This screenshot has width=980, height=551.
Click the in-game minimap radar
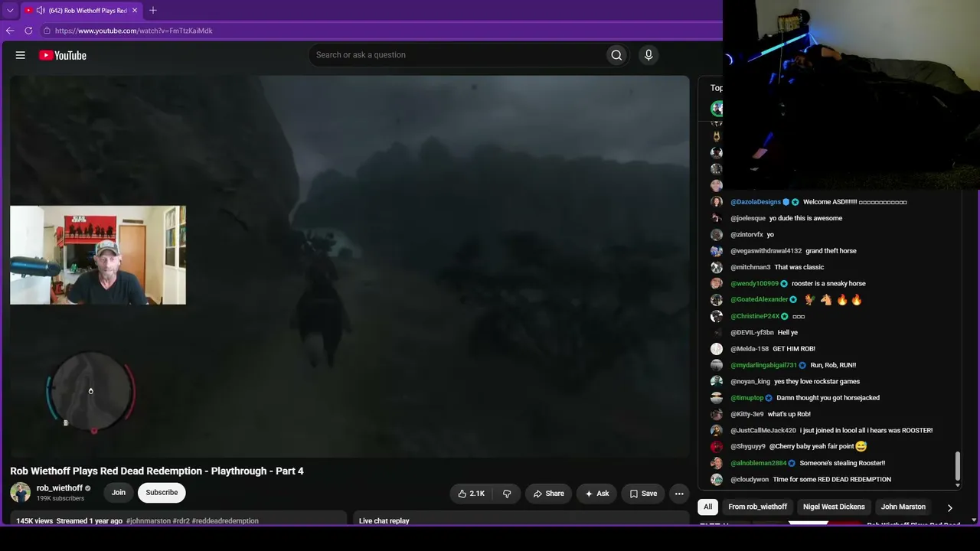click(x=91, y=392)
